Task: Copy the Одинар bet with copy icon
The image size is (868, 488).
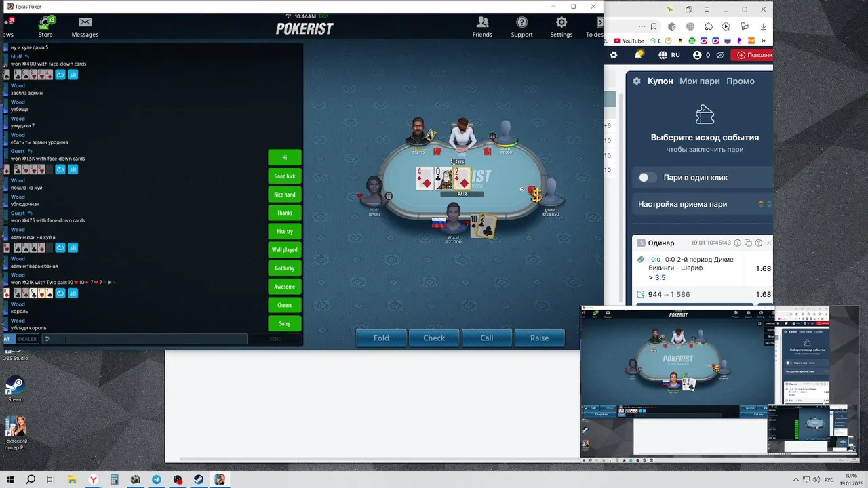Action: tap(748, 243)
